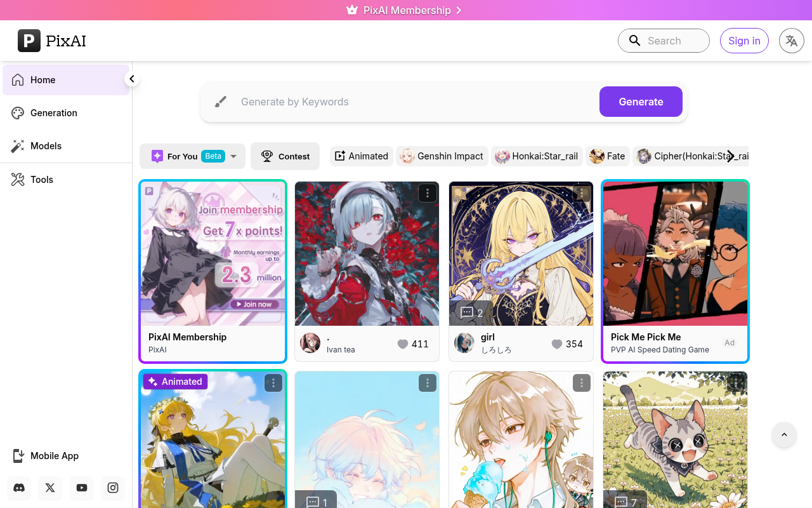Expand the For You Beta dropdown
This screenshot has height=508, width=812.
(233, 156)
